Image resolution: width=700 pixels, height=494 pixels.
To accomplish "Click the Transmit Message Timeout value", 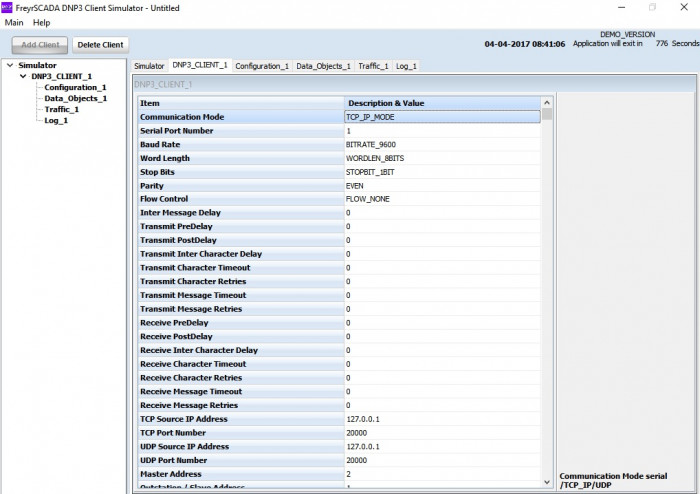I will (x=442, y=295).
